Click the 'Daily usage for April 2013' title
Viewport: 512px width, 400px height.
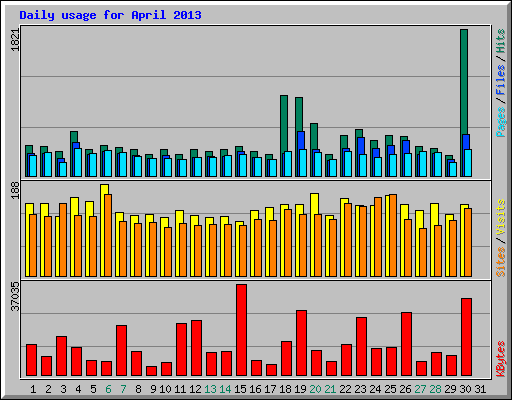pyautogui.click(x=110, y=15)
